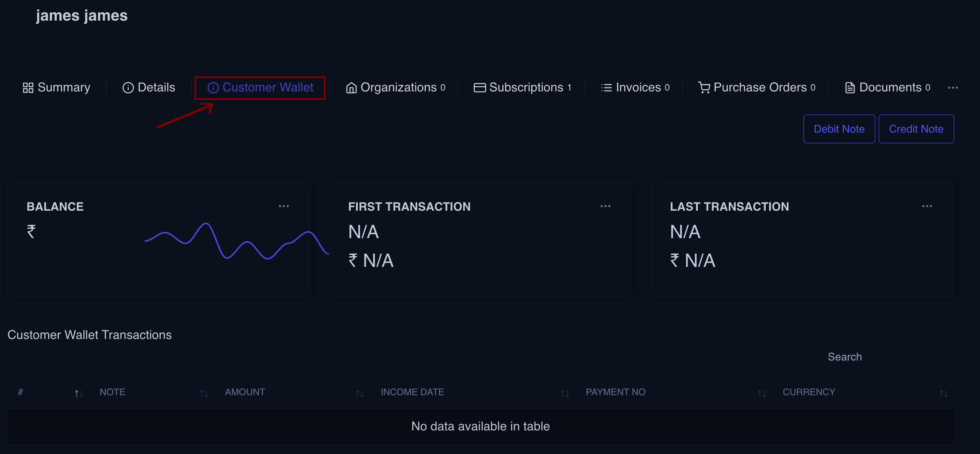980x454 pixels.
Task: Click the Organizations house icon
Action: point(351,88)
